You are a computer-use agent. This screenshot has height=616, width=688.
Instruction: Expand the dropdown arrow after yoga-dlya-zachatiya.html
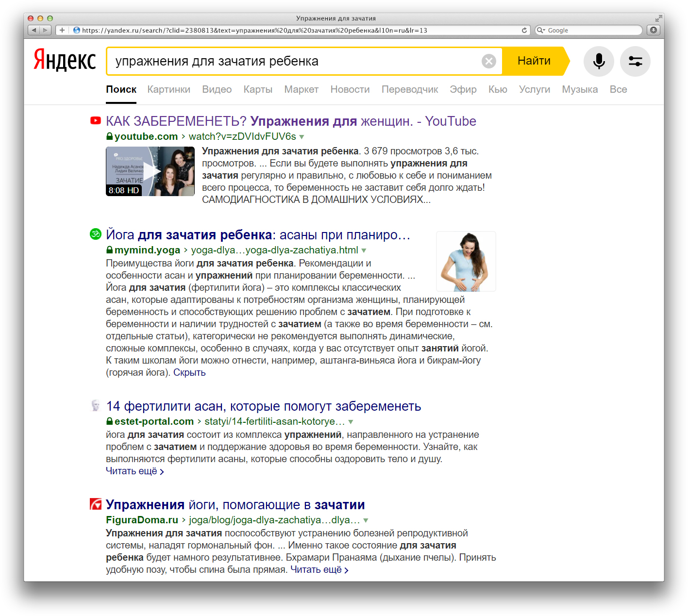364,250
